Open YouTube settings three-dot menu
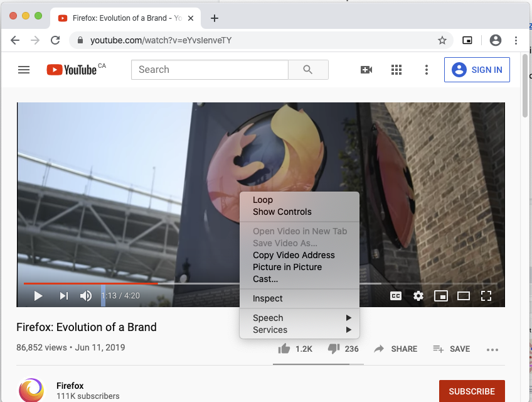Viewport: 532px width, 402px height. [427, 70]
